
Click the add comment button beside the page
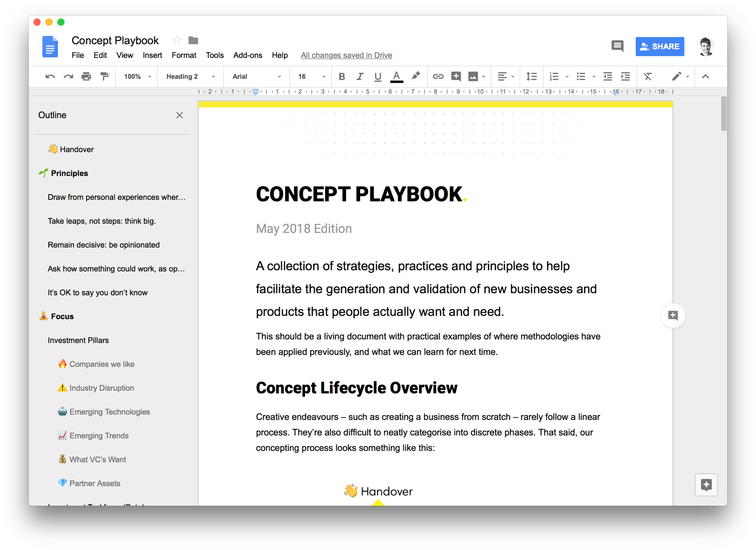(673, 316)
